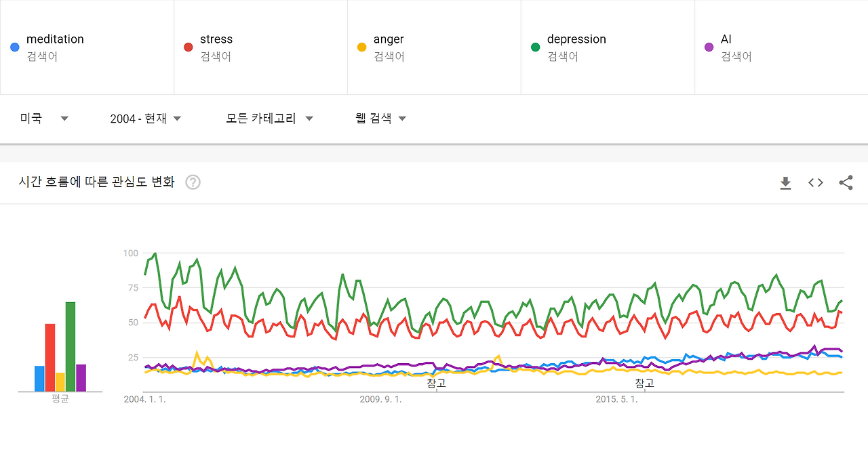Click the purple AI legend dot
This screenshot has width=868, height=456.
[709, 47]
